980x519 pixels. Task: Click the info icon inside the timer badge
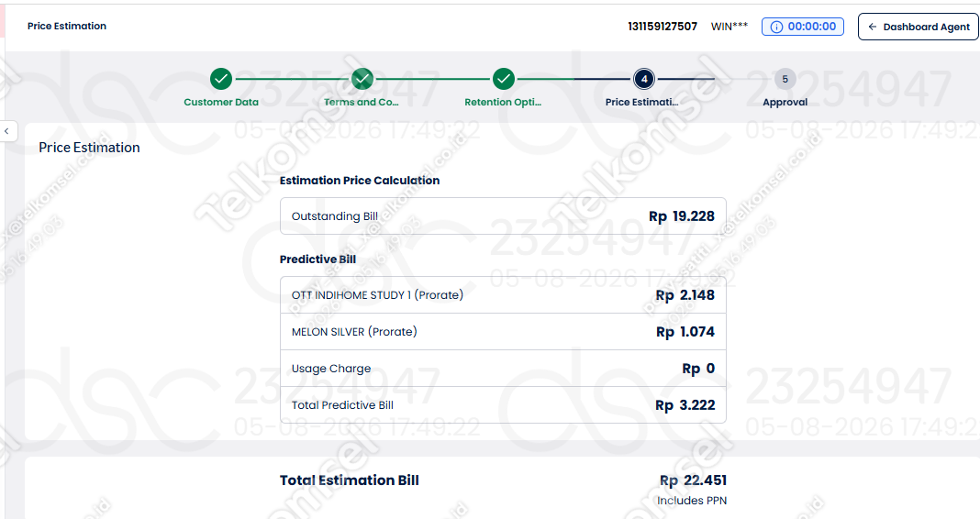[x=776, y=27]
